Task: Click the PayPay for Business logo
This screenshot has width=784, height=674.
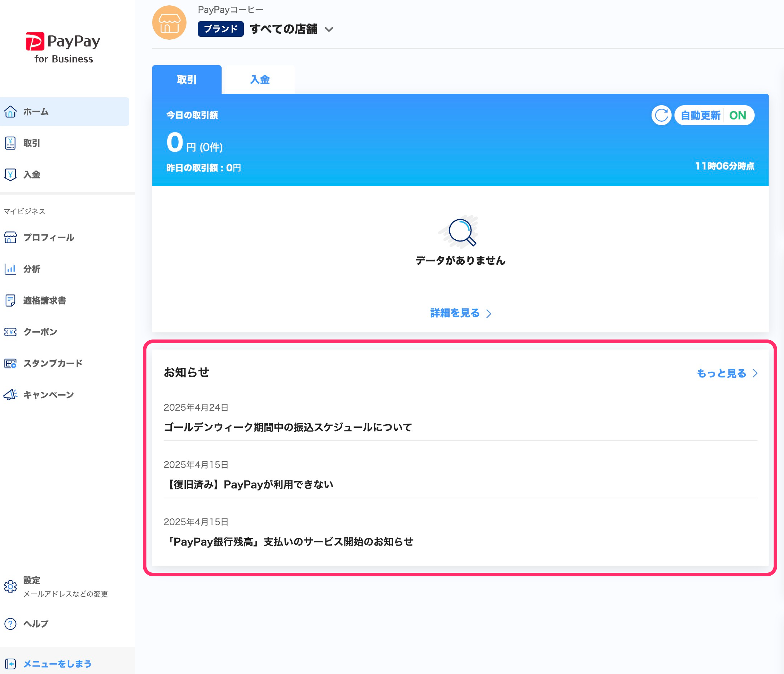Action: pos(63,48)
